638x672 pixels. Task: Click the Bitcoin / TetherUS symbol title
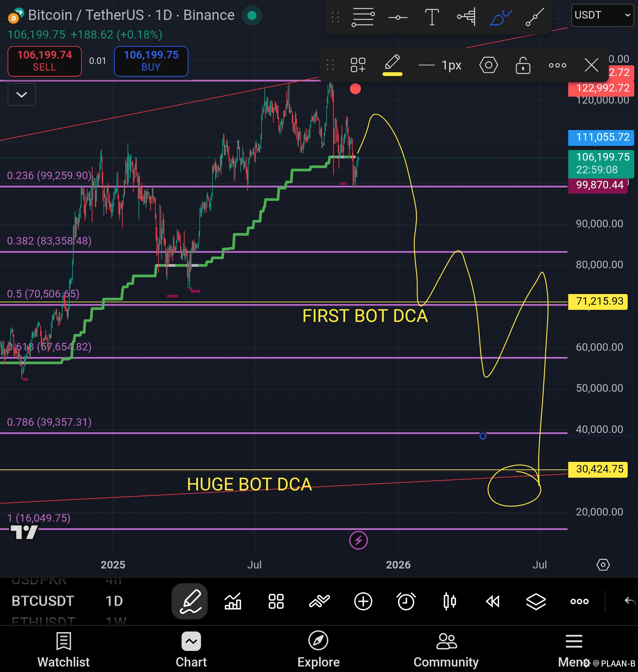click(131, 15)
